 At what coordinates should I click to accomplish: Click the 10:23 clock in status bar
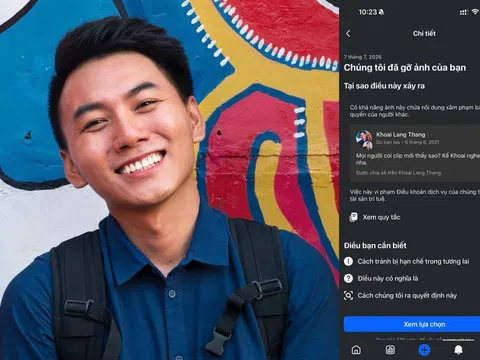pyautogui.click(x=367, y=12)
